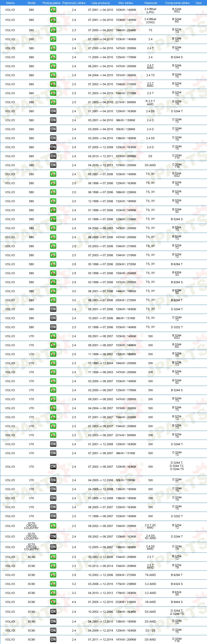Image resolution: width=207 pixels, height=644 pixels.
Task: Click the PB fuel icon for the XC90 4.4 V8 AWD
Action: coord(53,602)
